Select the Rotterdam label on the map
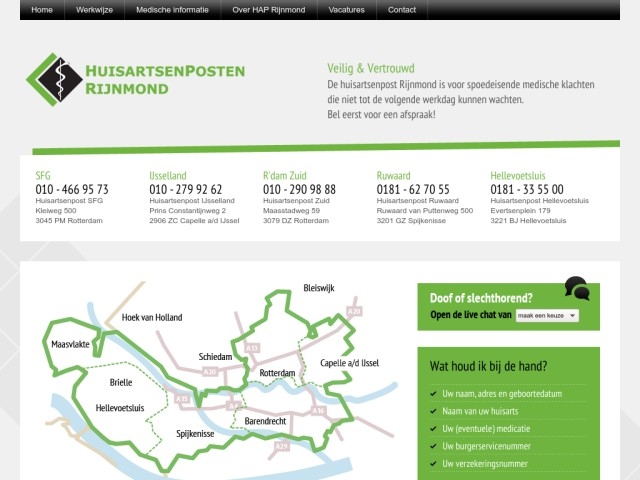Image resolution: width=640 pixels, height=480 pixels. pyautogui.click(x=277, y=372)
